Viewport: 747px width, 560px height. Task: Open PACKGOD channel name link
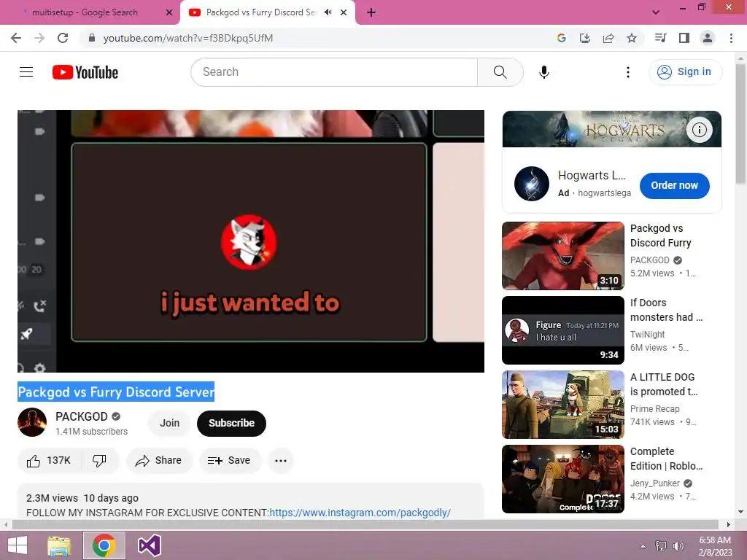point(82,416)
